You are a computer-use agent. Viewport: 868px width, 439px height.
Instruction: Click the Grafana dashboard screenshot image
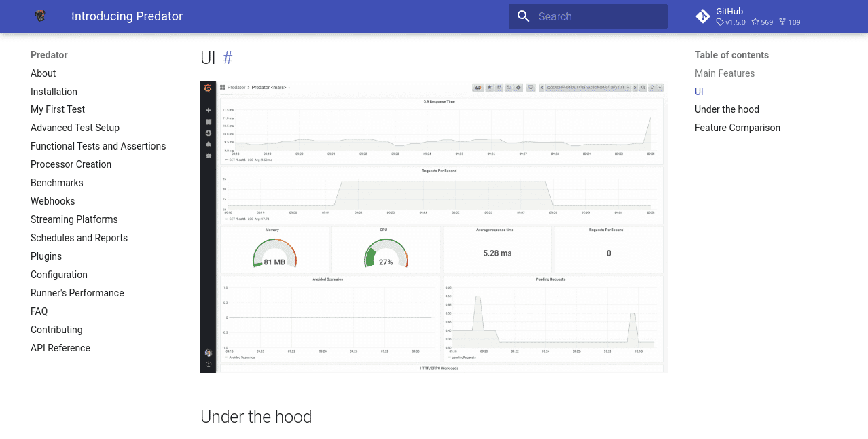(434, 227)
